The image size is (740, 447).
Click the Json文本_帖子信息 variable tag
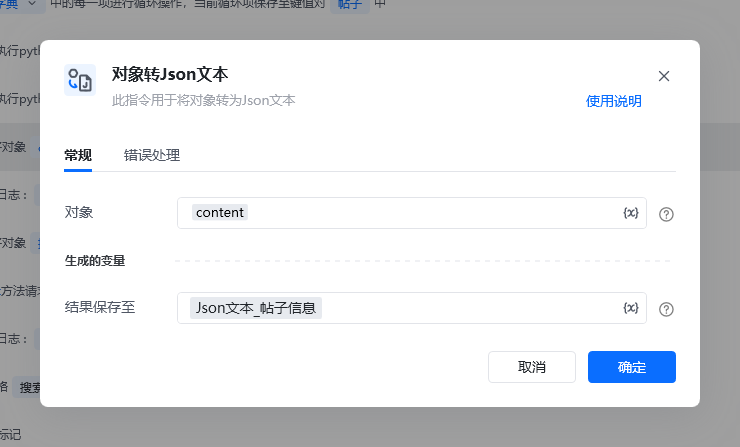pyautogui.click(x=256, y=308)
